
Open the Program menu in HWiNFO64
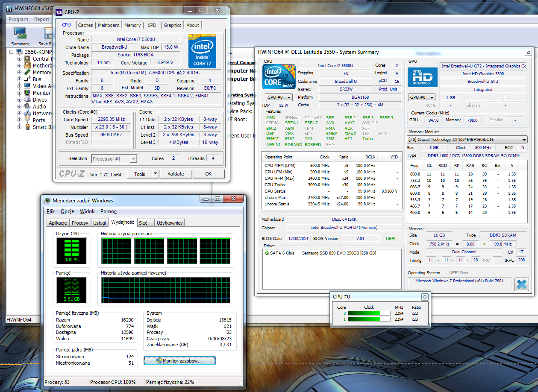[18, 19]
